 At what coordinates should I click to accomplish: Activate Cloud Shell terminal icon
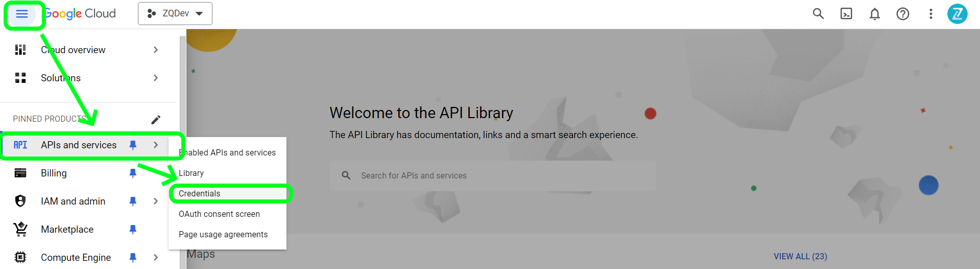[846, 14]
